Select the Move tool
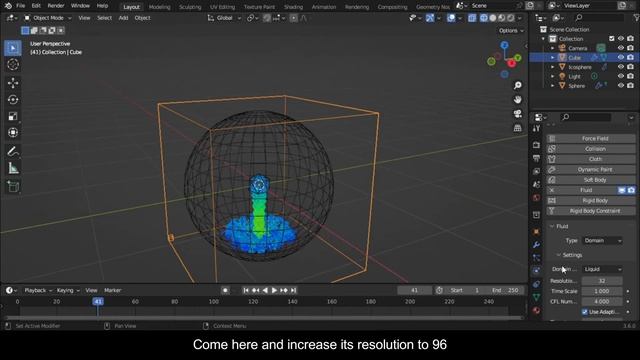The width and height of the screenshot is (640, 360). coord(13,83)
